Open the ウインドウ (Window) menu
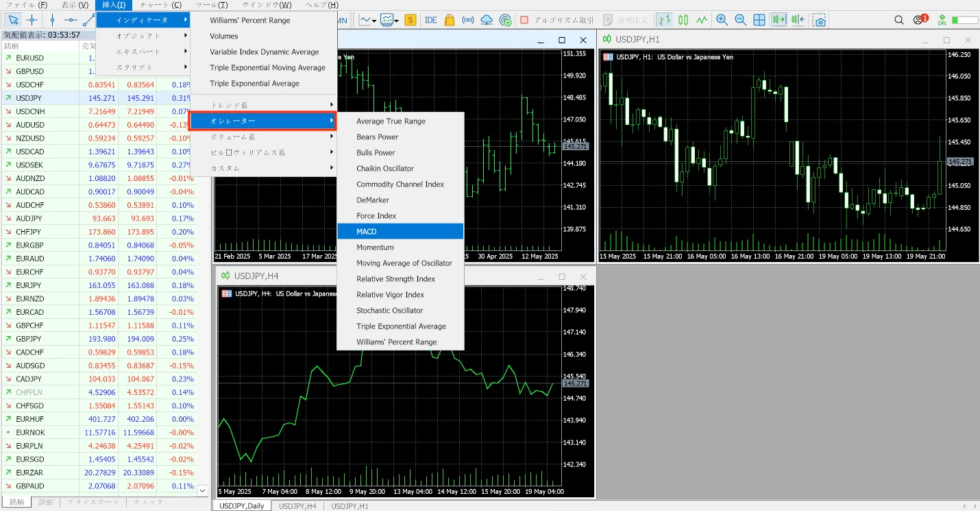This screenshot has width=980, height=511. coord(267,5)
